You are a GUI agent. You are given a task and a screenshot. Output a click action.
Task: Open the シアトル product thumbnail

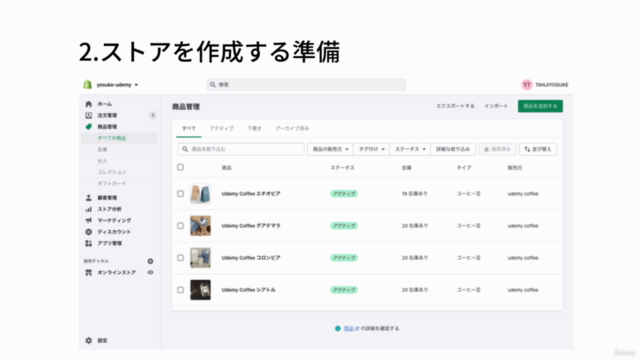(200, 290)
